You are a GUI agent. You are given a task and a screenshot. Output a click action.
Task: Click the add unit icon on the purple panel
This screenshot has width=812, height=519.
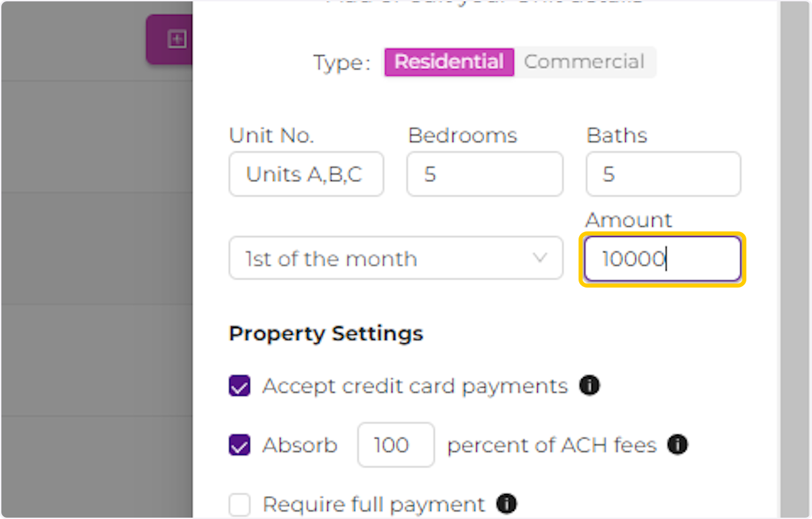177,39
